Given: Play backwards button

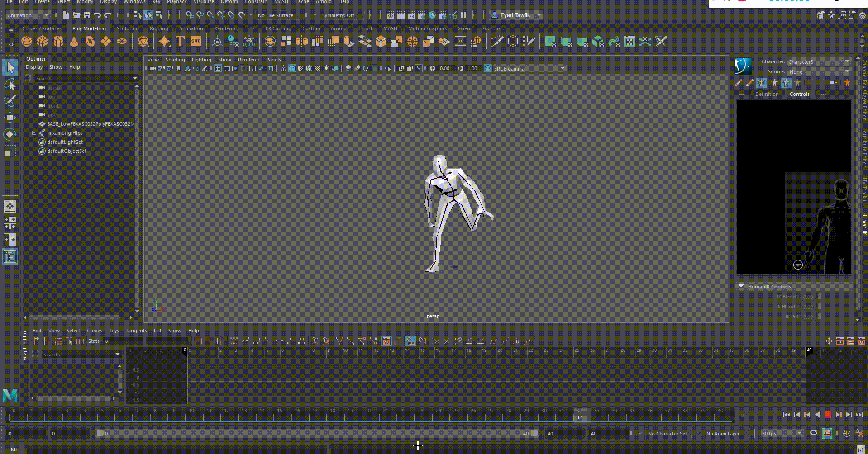Looking at the screenshot, I should [817, 415].
